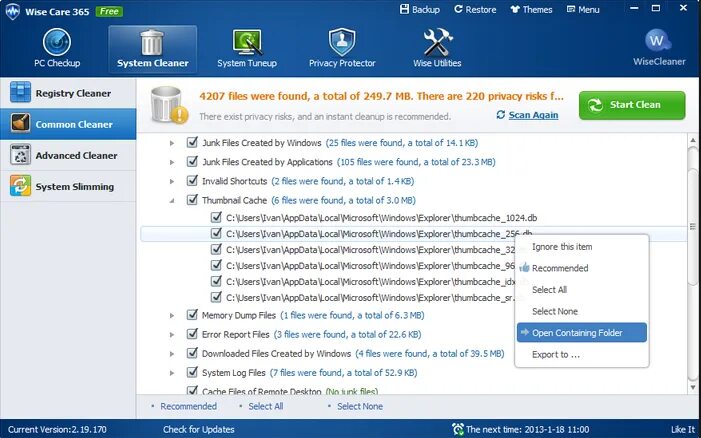Toggle the Error Report Files checkbox
The width and height of the screenshot is (701, 438).
point(192,334)
